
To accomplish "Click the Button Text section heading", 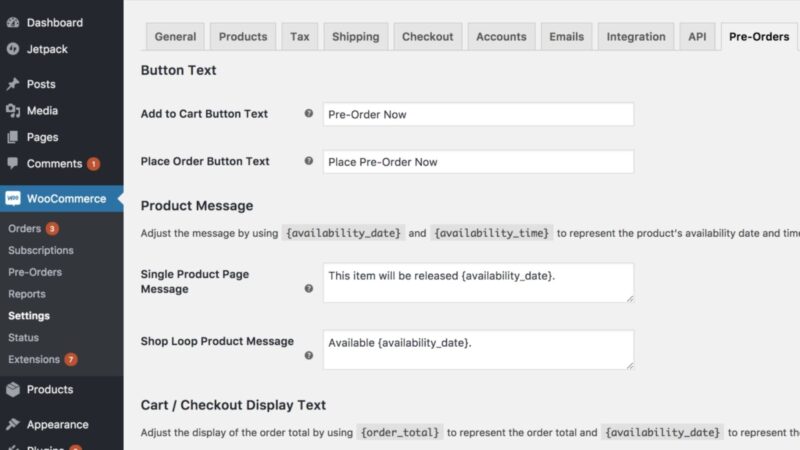I will (179, 70).
